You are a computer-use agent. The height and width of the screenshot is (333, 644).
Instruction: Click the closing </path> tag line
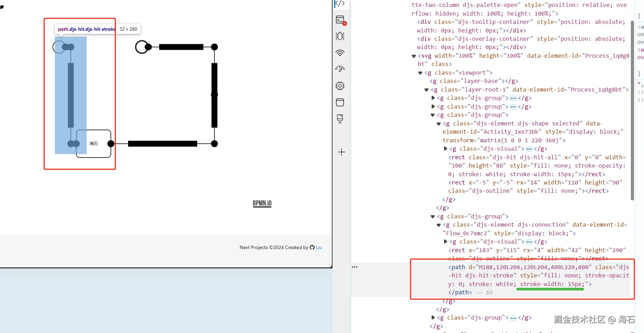point(460,293)
